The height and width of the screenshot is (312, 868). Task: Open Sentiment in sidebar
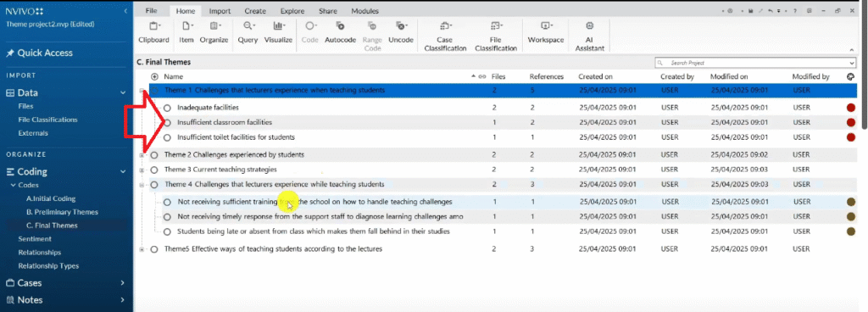tap(34, 239)
